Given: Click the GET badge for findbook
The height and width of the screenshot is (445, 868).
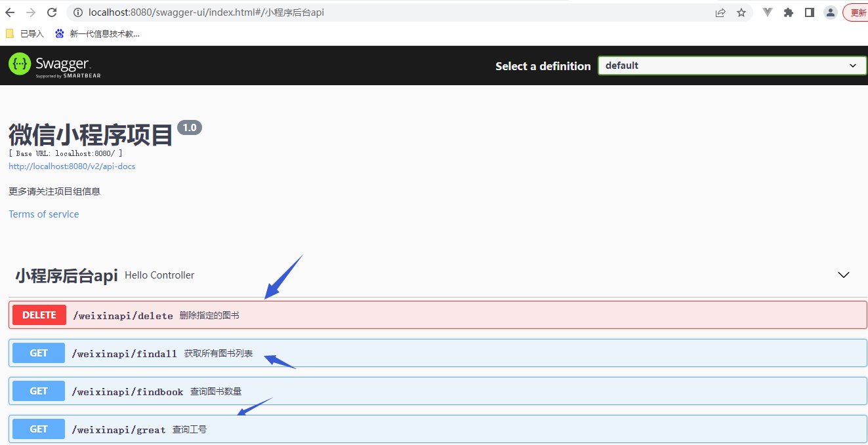Looking at the screenshot, I should pyautogui.click(x=39, y=391).
